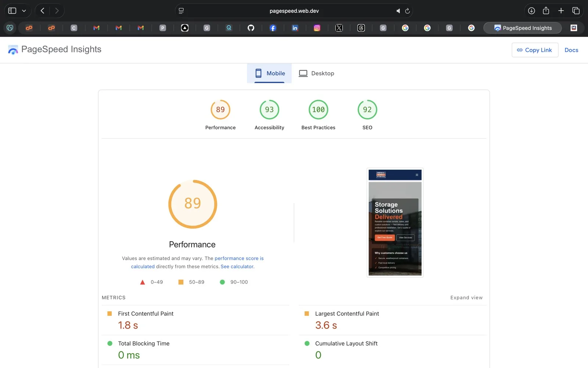The width and height of the screenshot is (588, 368).
Task: Click the Copy Link button
Action: [x=535, y=50]
